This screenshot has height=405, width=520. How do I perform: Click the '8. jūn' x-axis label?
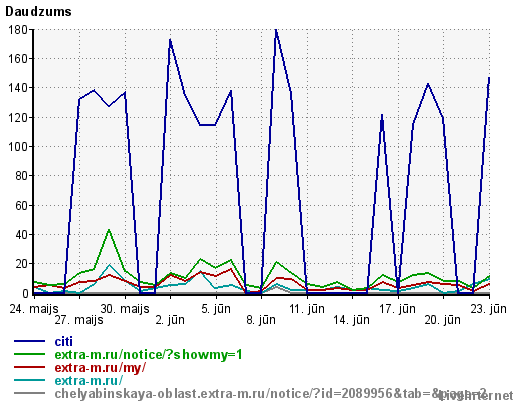[x=261, y=320]
